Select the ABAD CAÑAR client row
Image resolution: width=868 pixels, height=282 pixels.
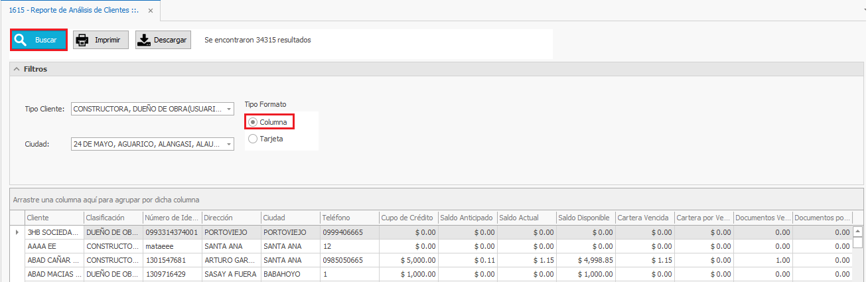[53, 260]
